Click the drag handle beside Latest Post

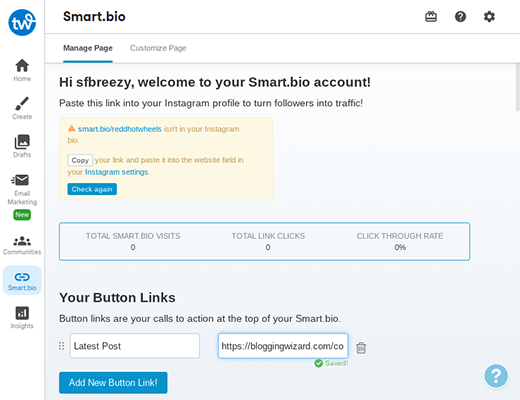(x=61, y=346)
